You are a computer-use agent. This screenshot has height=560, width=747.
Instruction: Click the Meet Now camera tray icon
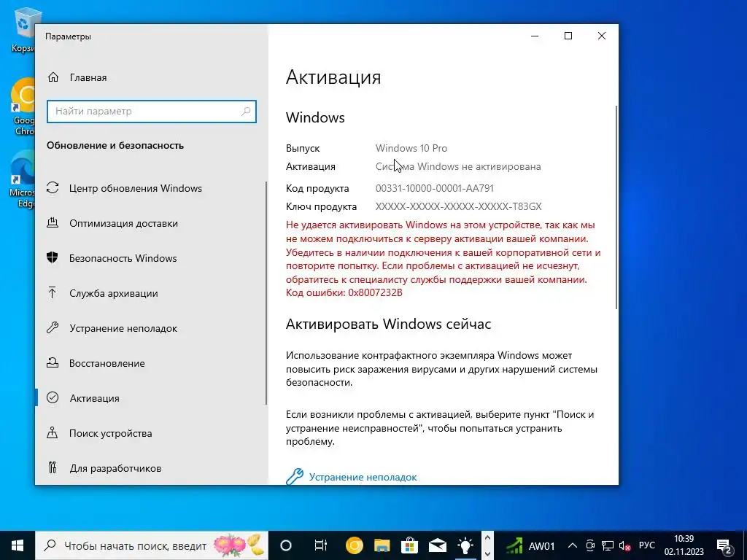coord(590,545)
